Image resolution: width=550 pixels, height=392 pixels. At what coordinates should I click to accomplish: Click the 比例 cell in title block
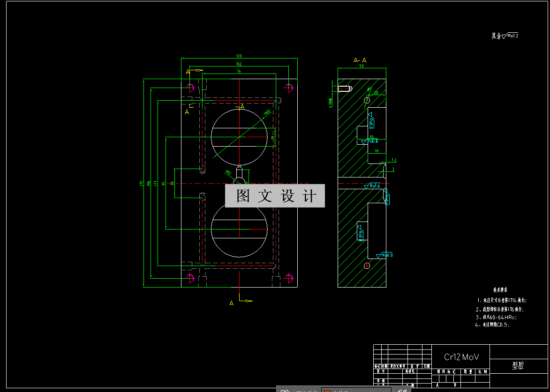(482, 372)
